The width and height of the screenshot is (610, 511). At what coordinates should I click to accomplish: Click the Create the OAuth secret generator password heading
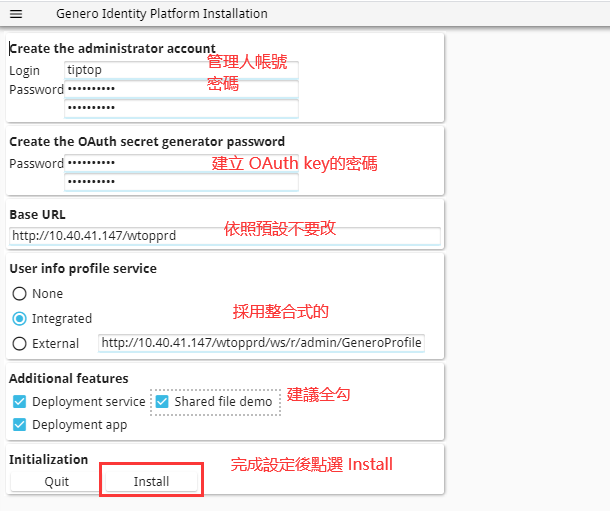click(147, 142)
